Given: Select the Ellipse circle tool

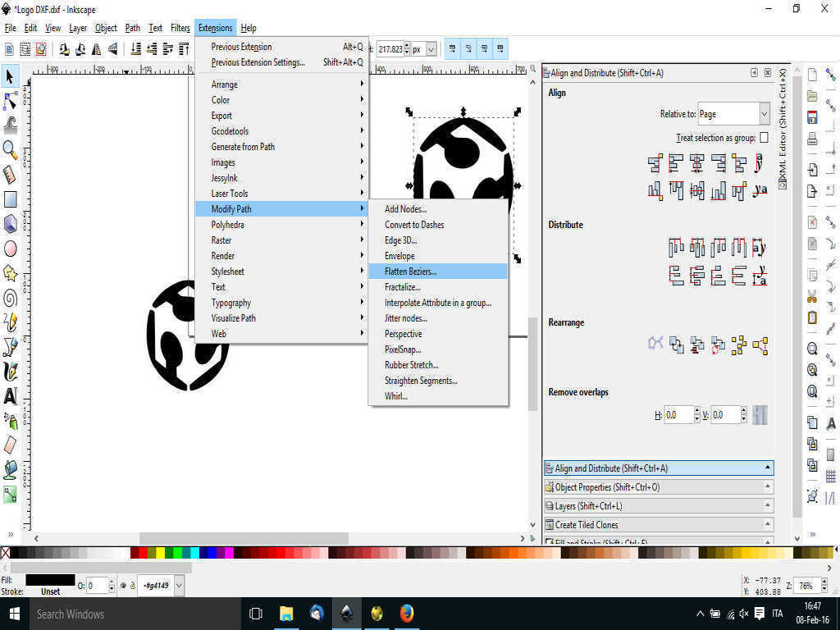Looking at the screenshot, I should click(x=10, y=249).
